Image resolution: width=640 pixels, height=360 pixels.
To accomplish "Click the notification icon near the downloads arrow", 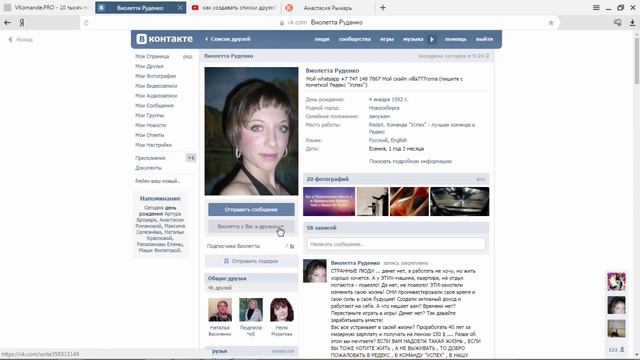I will [x=618, y=23].
